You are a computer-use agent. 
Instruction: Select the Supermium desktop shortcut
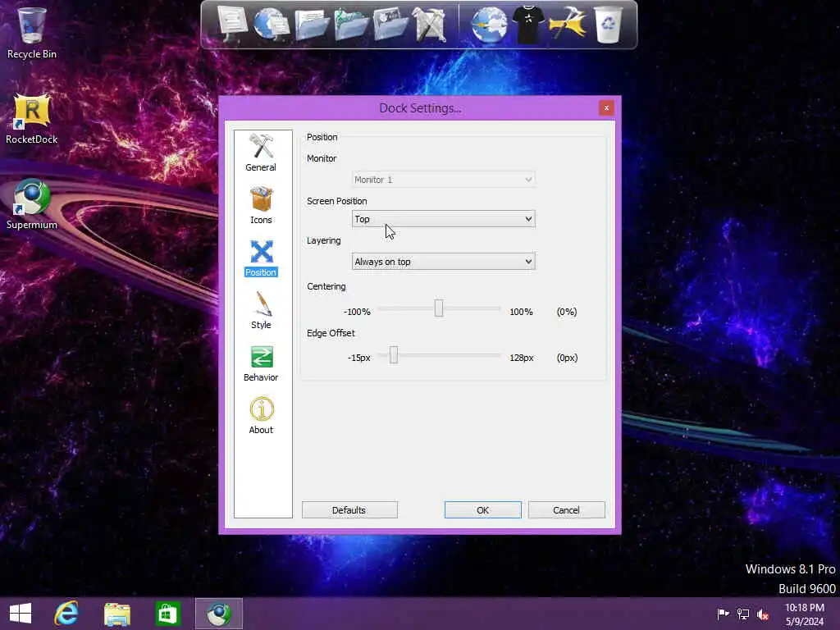point(32,204)
